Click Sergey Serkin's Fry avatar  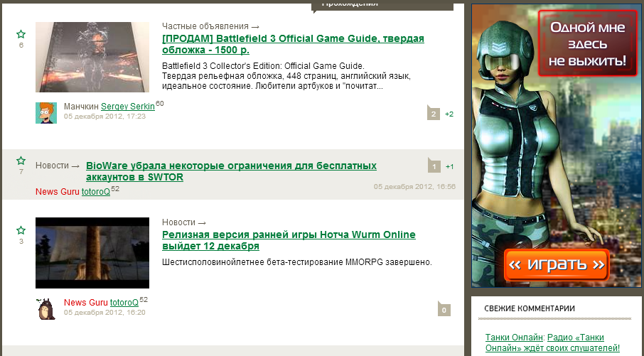coord(46,113)
